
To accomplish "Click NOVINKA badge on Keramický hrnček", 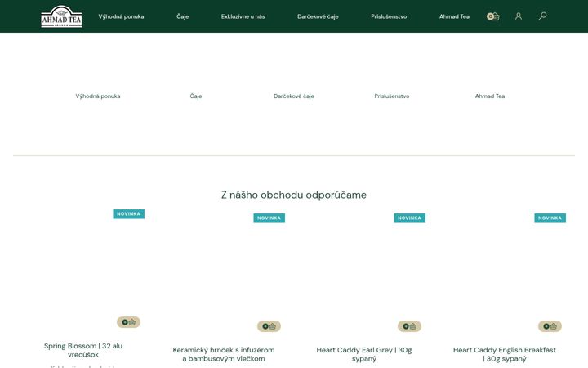I will pyautogui.click(x=269, y=218).
